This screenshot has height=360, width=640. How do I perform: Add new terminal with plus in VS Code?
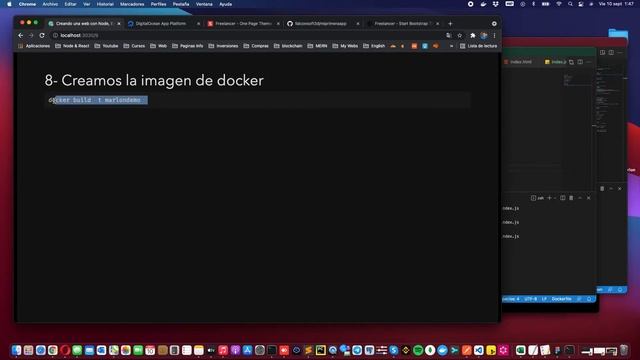(549, 198)
